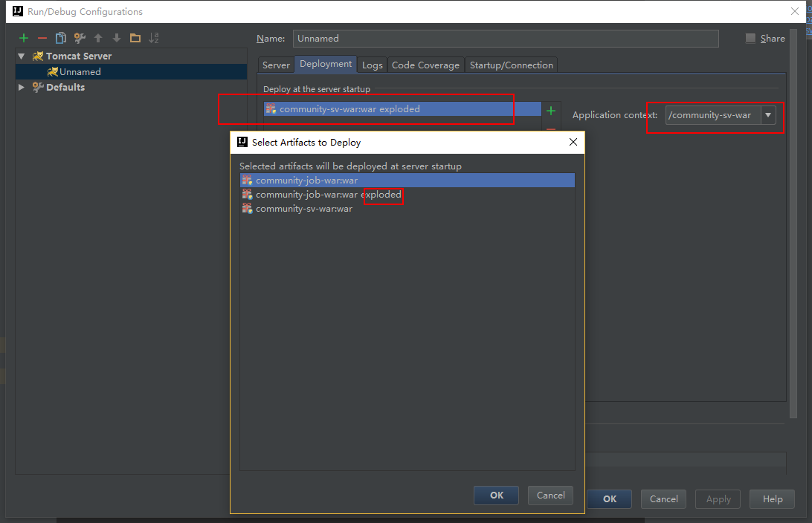Open the Code Coverage tab
The image size is (812, 523).
425,65
